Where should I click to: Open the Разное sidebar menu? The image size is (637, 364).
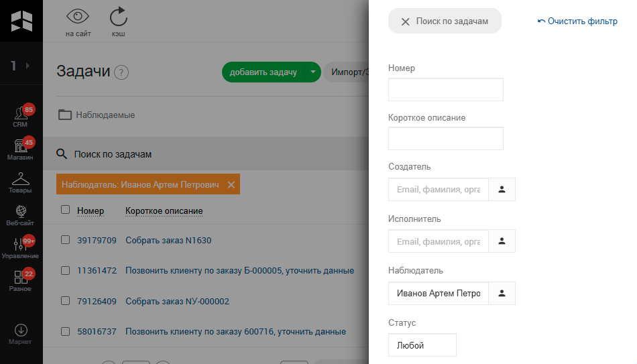(20, 280)
